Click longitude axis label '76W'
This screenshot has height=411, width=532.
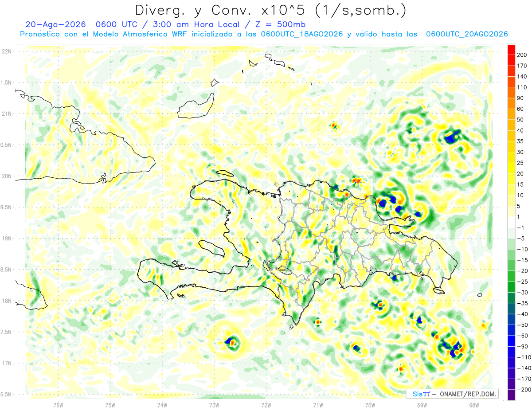58,405
